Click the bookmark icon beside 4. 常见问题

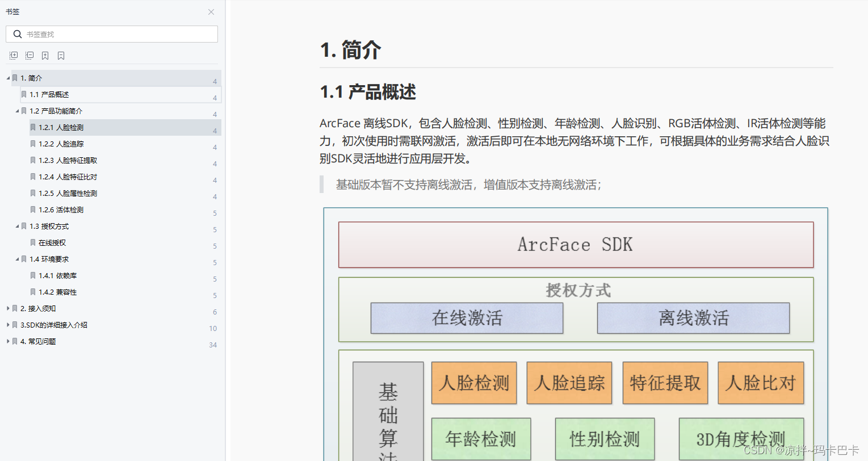pyautogui.click(x=15, y=342)
